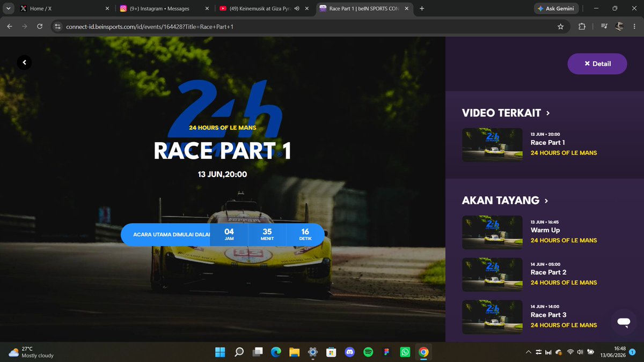
Task: Open the Race Part 1 related video thumbnail
Action: pos(492,145)
